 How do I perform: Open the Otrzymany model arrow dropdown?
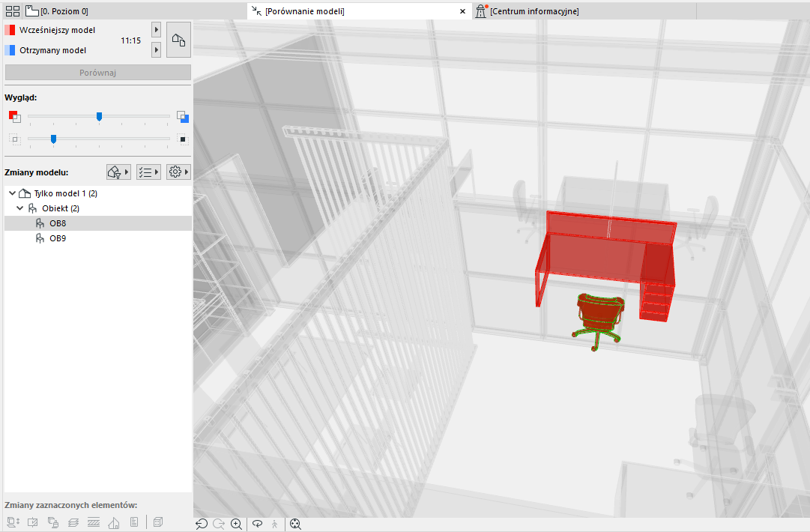pos(156,50)
